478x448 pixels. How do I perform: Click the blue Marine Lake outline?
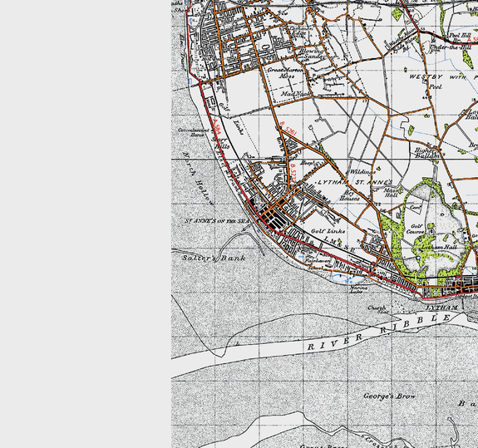pos(347,278)
